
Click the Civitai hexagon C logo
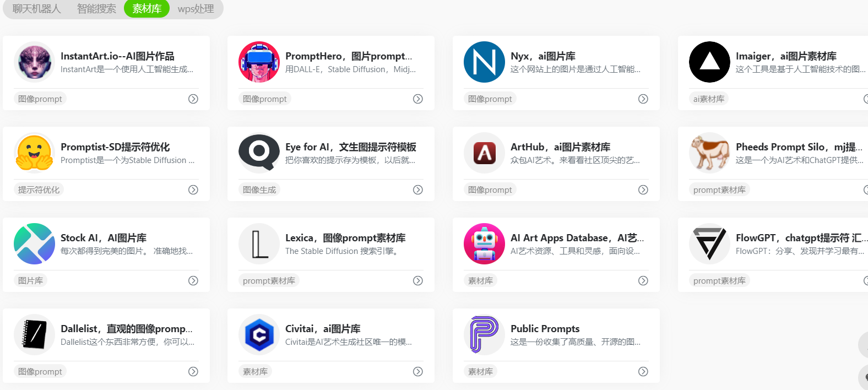pyautogui.click(x=259, y=334)
